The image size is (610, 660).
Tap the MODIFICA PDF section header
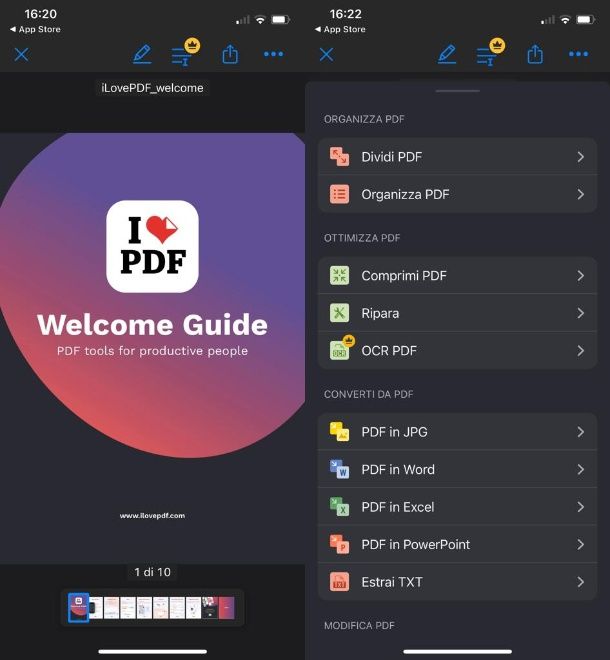[x=359, y=625]
